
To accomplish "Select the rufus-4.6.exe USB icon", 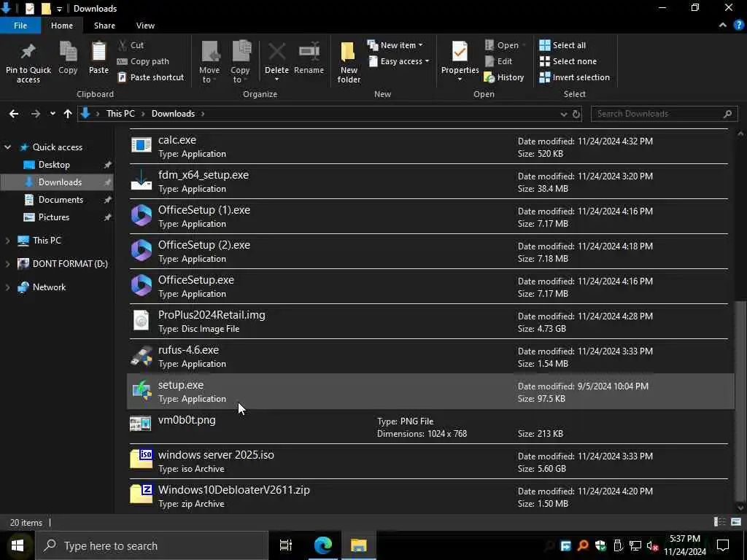I will (142, 356).
